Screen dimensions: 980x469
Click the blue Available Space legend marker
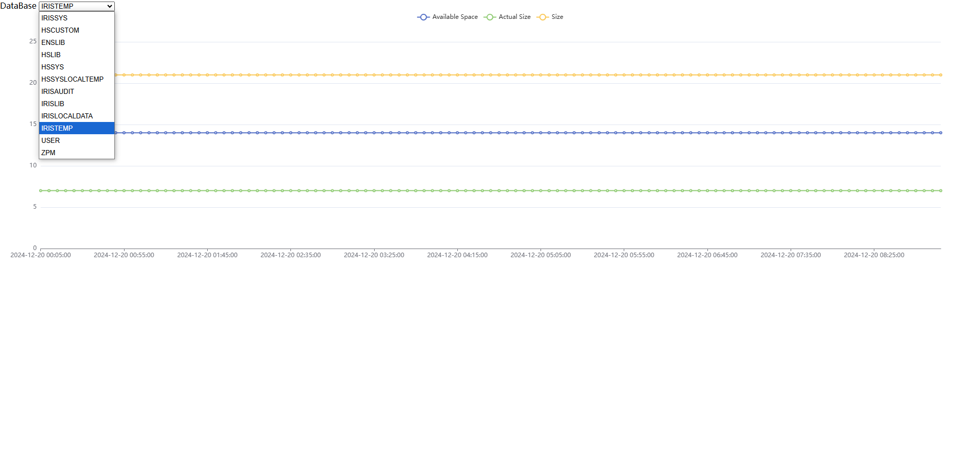tap(423, 17)
